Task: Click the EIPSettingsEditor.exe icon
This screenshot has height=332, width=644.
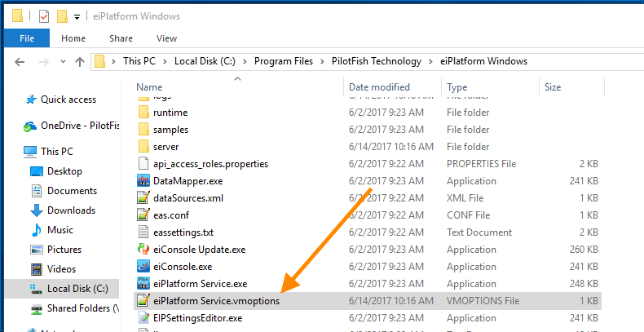Action: [143, 318]
